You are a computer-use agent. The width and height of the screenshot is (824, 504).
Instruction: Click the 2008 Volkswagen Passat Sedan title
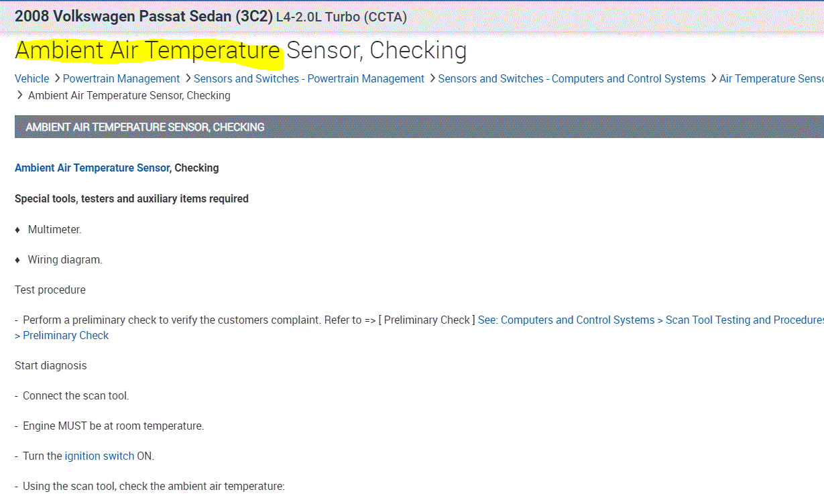click(x=143, y=16)
